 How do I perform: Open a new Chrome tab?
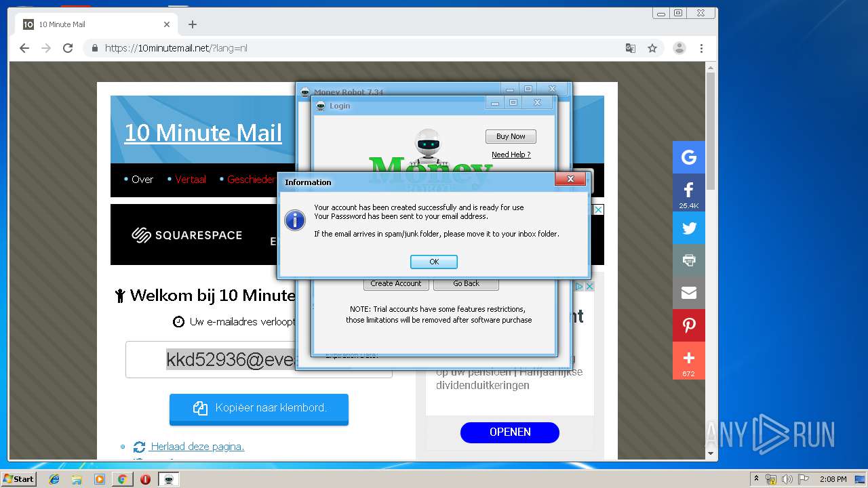tap(193, 24)
